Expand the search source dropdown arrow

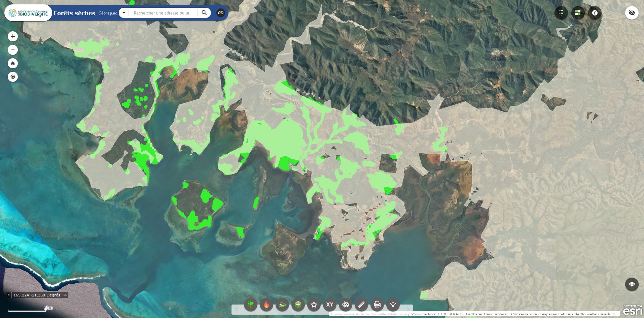tap(124, 13)
